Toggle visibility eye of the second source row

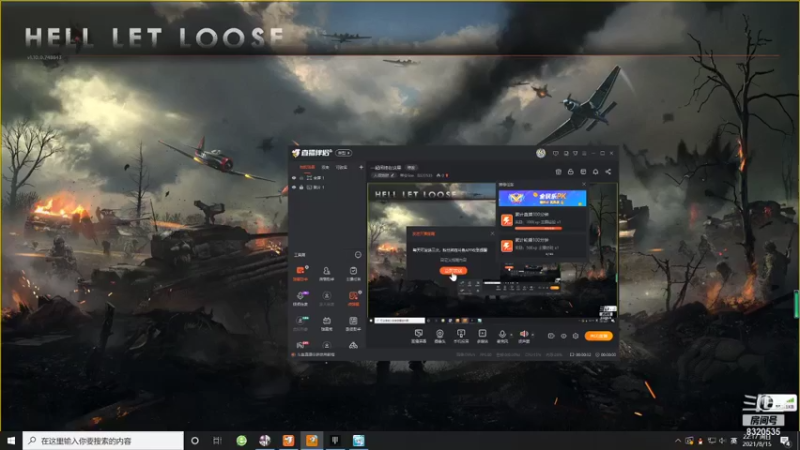point(294,187)
